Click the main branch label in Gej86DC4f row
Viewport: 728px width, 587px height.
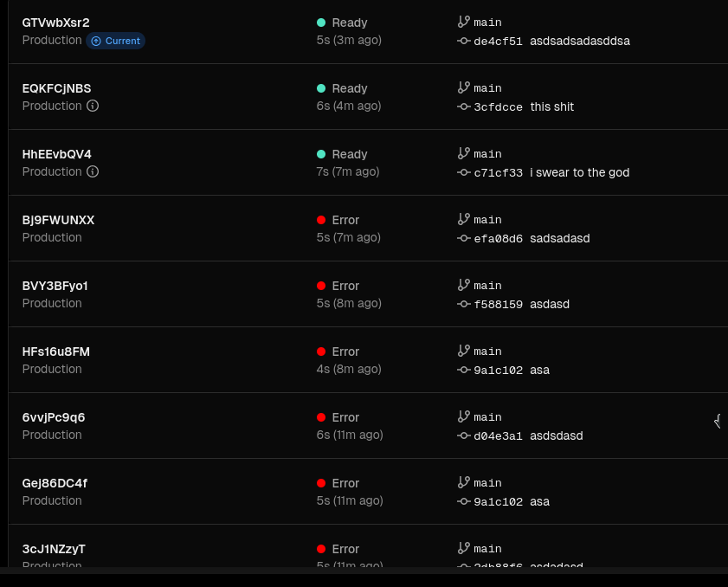tap(487, 483)
